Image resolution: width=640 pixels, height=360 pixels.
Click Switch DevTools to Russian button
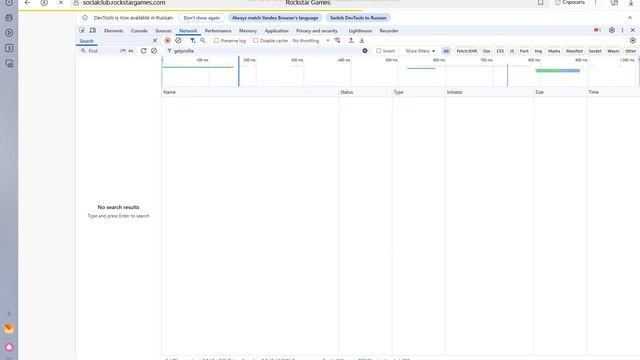click(358, 18)
